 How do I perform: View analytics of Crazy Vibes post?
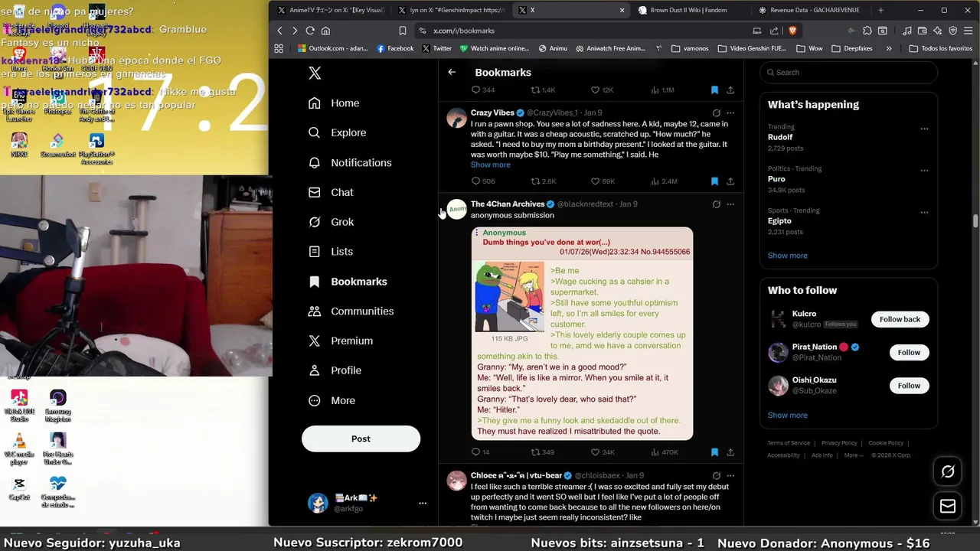click(x=664, y=181)
